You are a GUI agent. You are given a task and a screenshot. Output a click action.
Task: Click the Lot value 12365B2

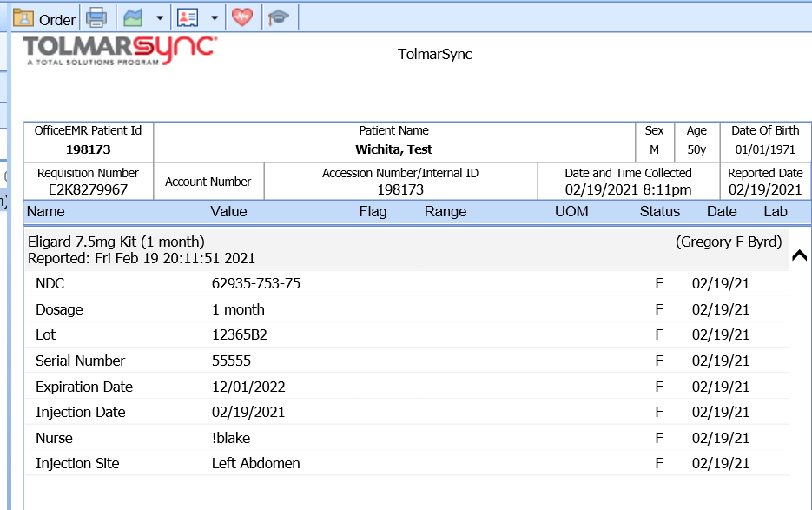[x=239, y=335]
